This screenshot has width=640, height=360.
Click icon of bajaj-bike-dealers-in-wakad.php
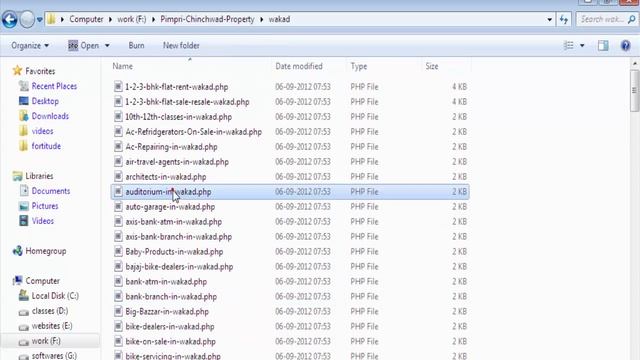tap(118, 266)
